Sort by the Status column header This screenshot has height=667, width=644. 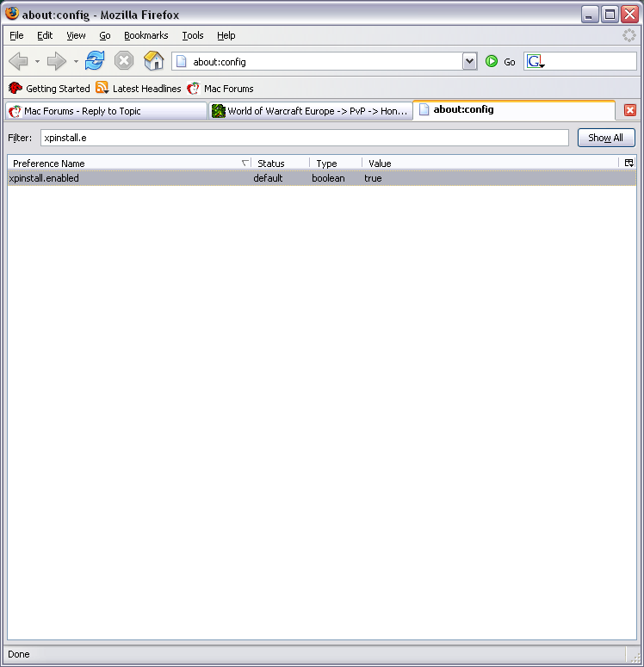click(x=281, y=164)
